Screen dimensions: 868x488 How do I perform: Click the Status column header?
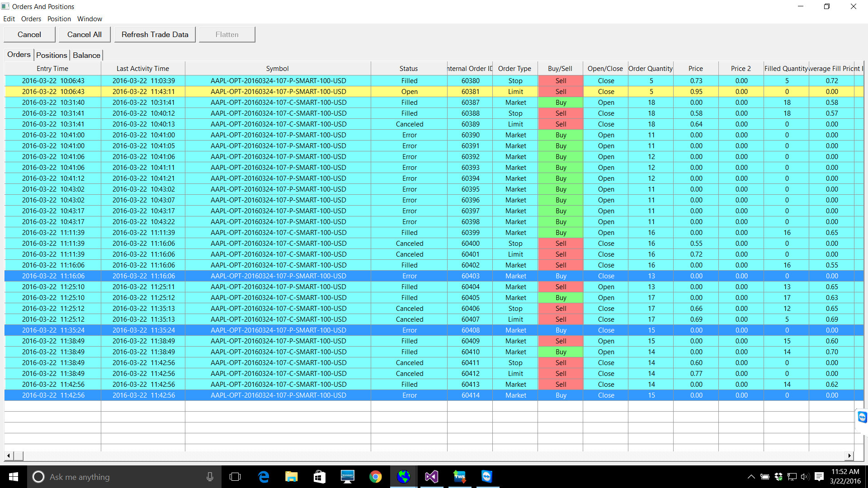click(x=409, y=69)
